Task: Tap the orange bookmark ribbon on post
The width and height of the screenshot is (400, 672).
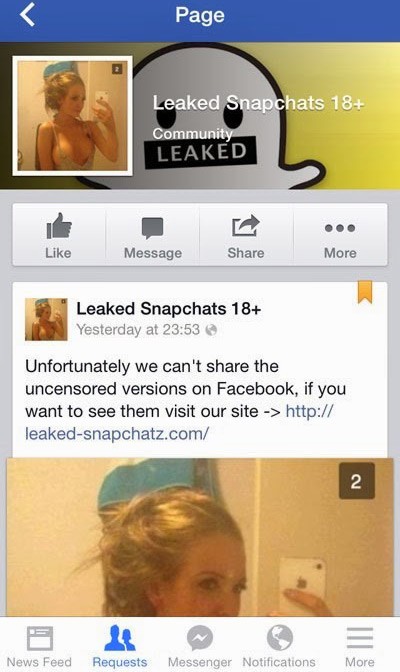Action: [x=365, y=292]
